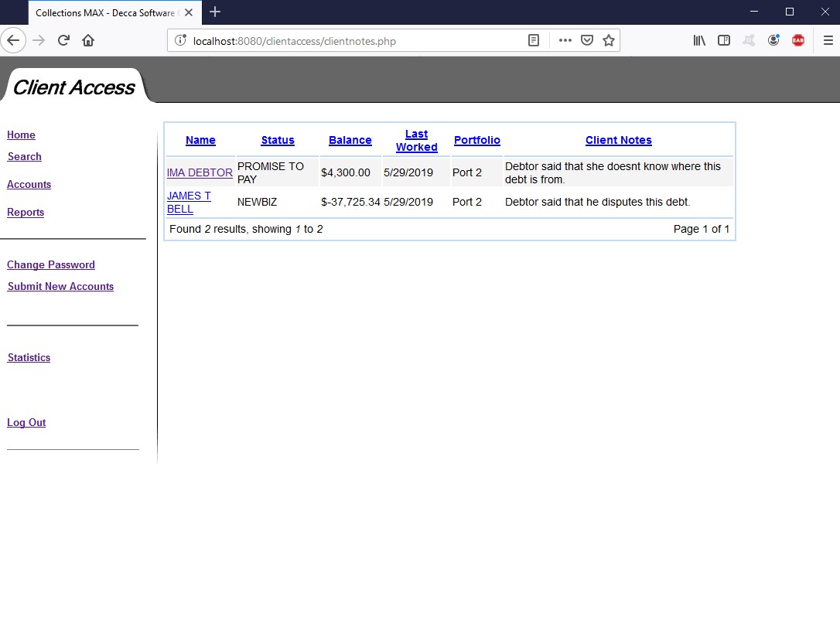Click IMA DEBTOR's 5/29/2019 last worked date
Viewport: 840px width, 617px height.
point(408,173)
